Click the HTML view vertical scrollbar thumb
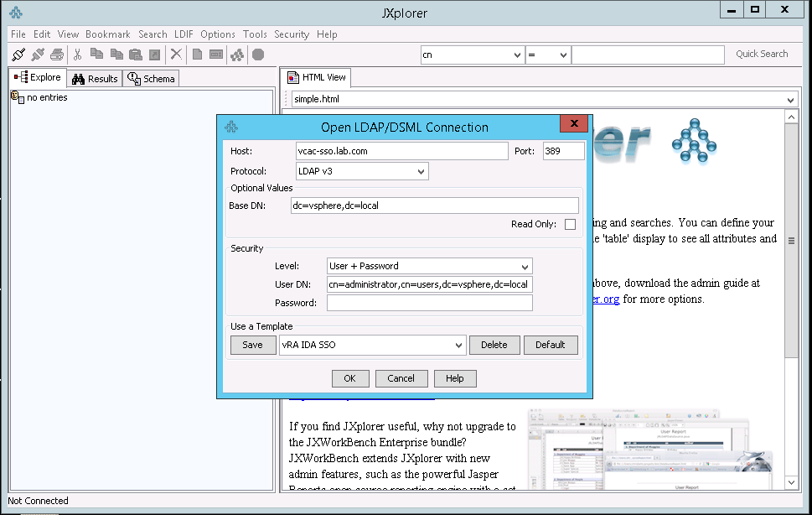Image resolution: width=812 pixels, height=515 pixels. [791, 241]
